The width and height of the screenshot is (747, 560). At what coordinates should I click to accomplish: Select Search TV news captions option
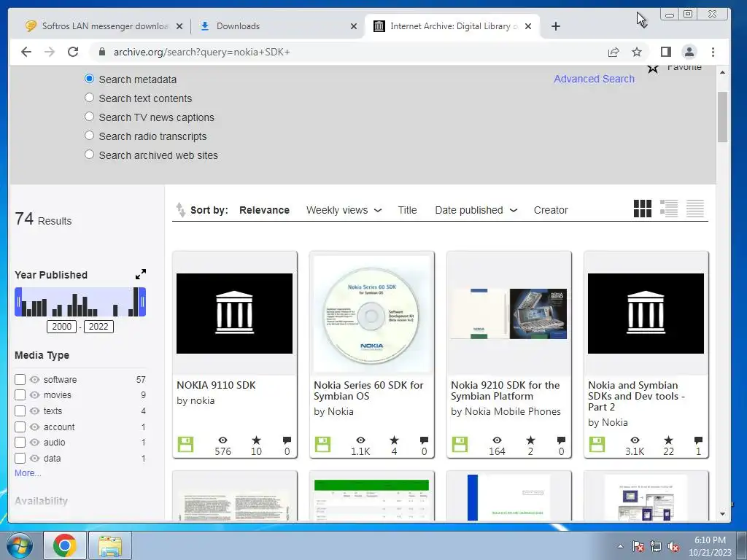[89, 117]
